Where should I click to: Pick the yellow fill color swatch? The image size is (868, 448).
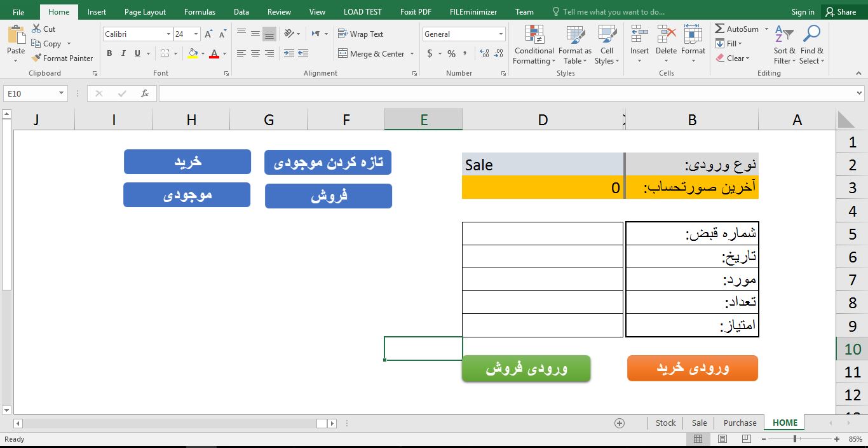193,54
